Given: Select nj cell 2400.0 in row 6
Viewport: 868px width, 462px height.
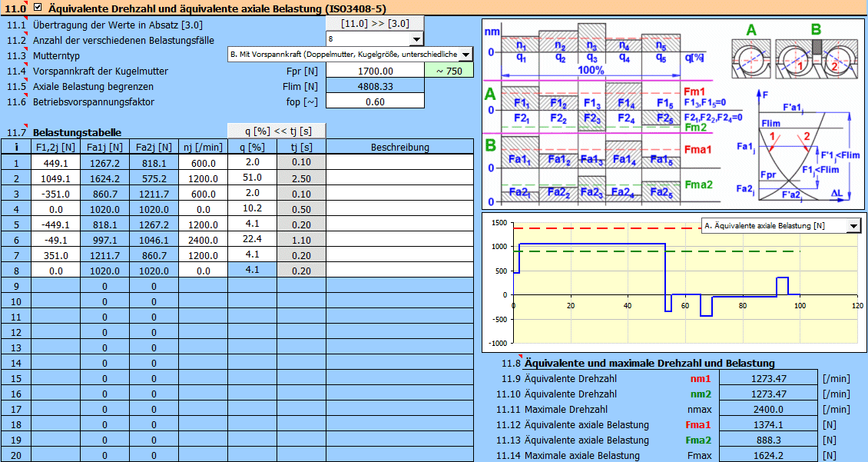Looking at the screenshot, I should click(x=203, y=241).
